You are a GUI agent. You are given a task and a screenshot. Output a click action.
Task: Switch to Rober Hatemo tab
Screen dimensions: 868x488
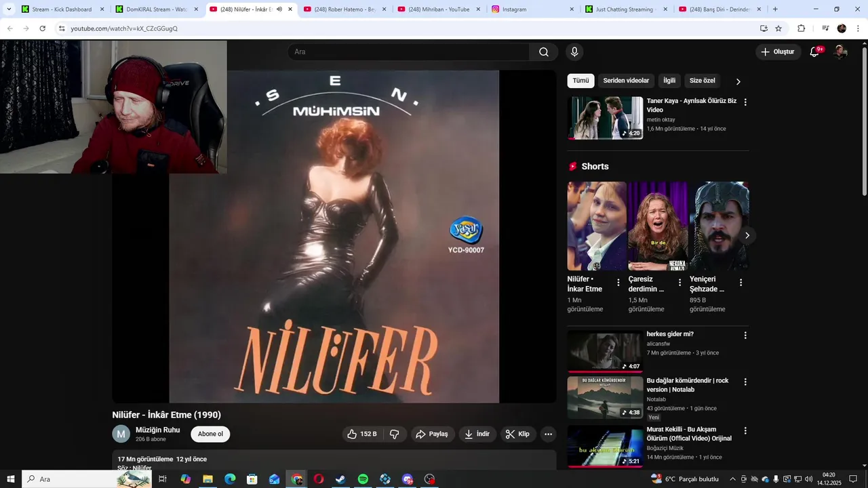coord(344,9)
